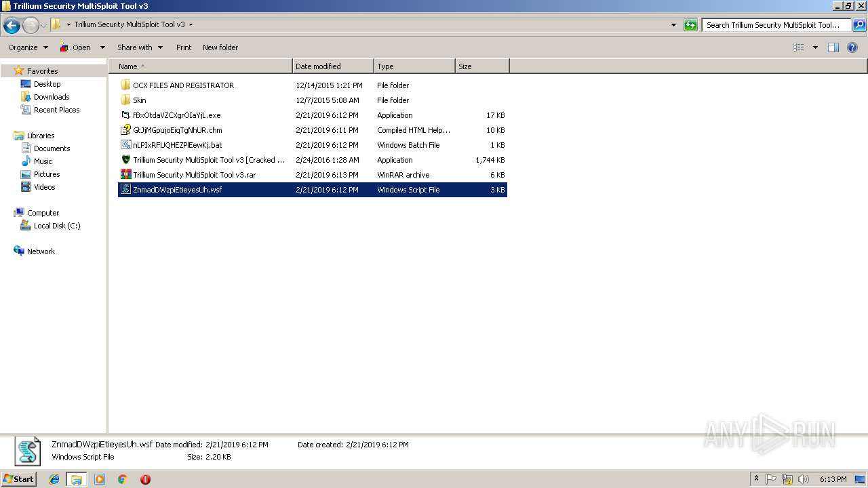
Task: Launch Google Chrome from taskbar
Action: click(122, 479)
